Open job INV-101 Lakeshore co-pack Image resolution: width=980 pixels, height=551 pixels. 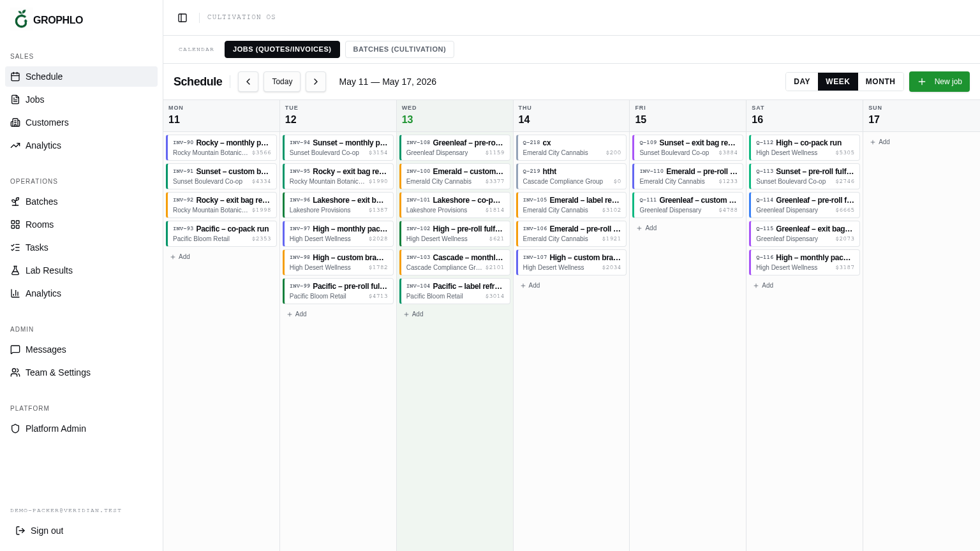tap(455, 205)
